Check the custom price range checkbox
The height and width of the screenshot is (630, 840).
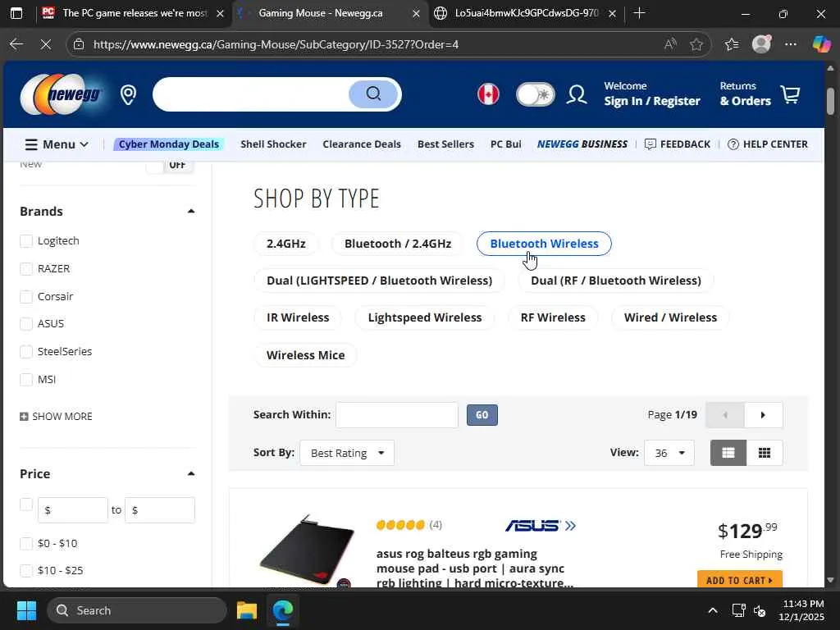26,504
